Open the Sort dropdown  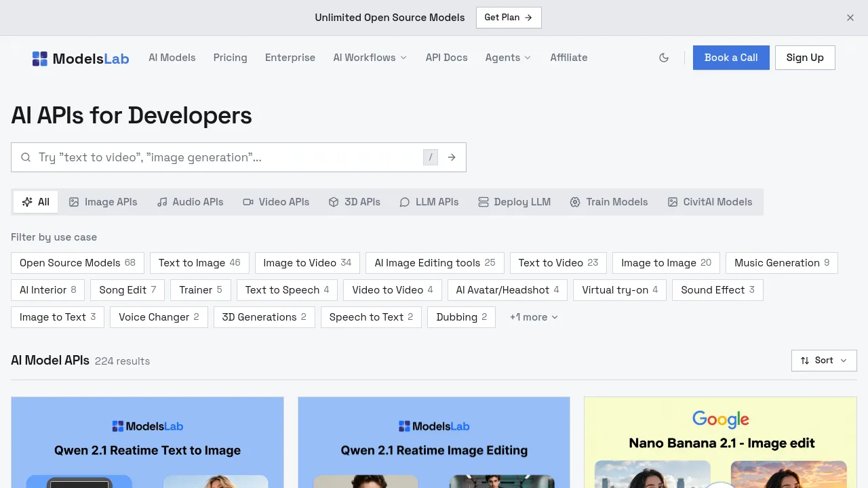coord(824,361)
